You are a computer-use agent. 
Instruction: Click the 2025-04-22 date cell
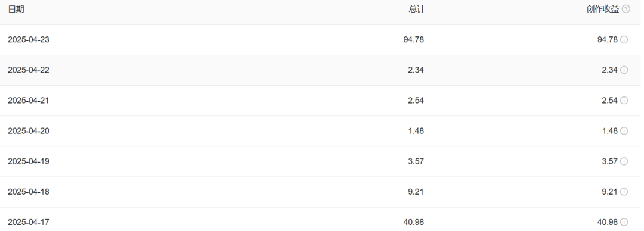(29, 70)
